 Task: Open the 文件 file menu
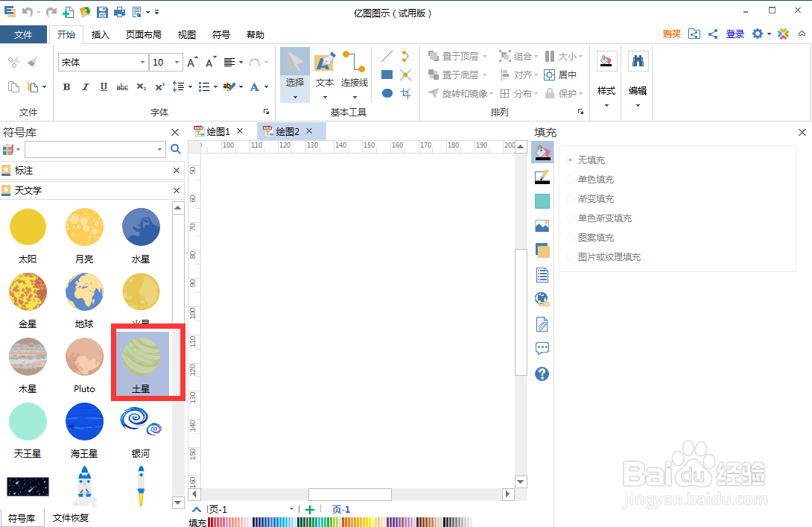click(x=23, y=34)
